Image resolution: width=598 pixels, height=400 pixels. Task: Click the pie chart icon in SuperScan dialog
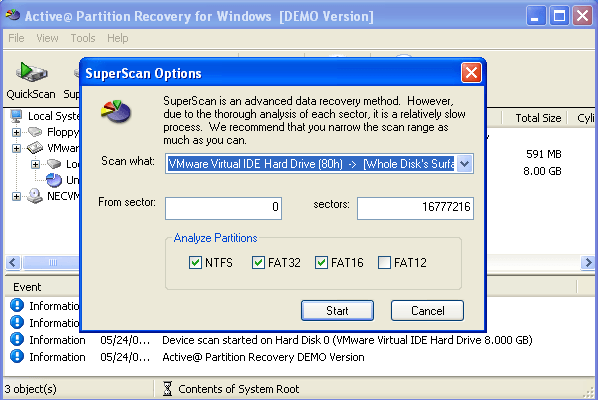(116, 111)
